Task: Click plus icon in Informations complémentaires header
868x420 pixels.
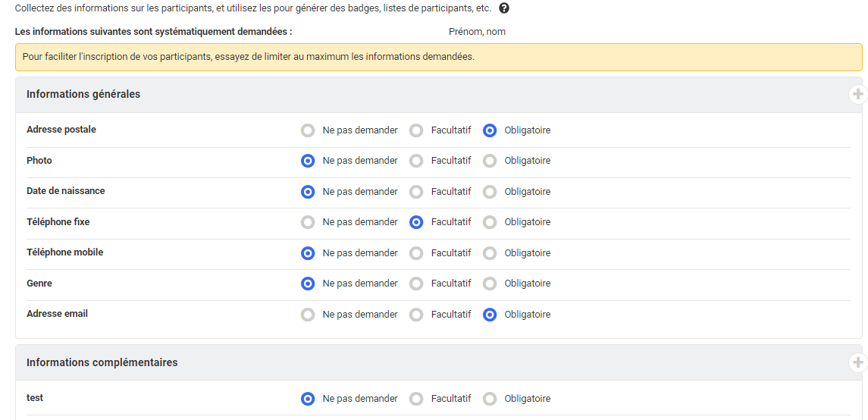Action: [857, 362]
